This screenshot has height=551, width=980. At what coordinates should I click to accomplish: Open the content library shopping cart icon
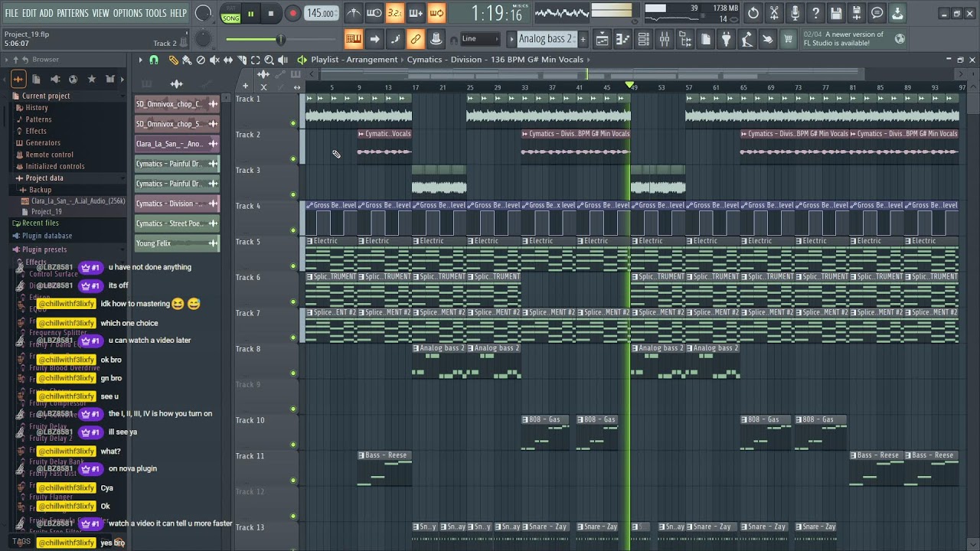(x=788, y=39)
